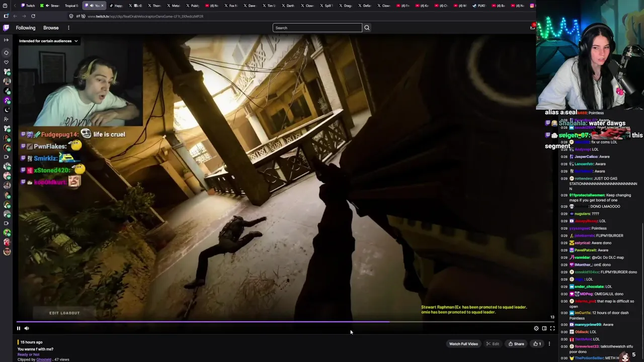
Task: Toggle theatre mode in player
Action: tap(544, 328)
